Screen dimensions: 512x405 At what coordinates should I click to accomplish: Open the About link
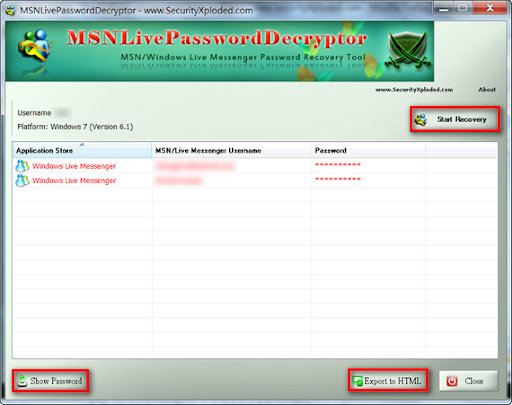point(487,90)
